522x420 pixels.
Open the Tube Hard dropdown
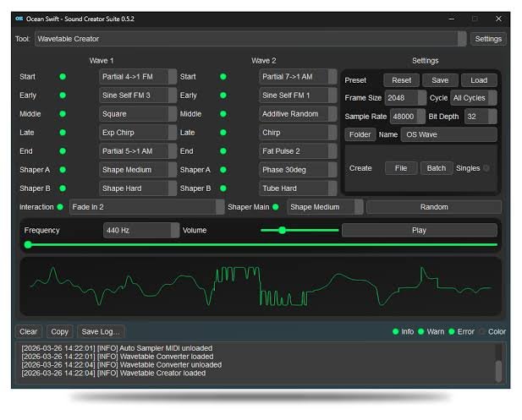tap(298, 188)
